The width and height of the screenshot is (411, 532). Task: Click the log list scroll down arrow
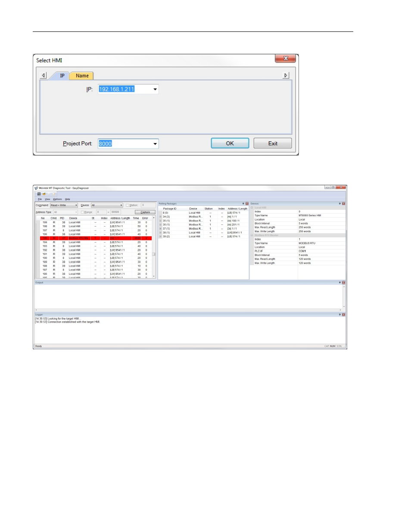click(x=153, y=276)
